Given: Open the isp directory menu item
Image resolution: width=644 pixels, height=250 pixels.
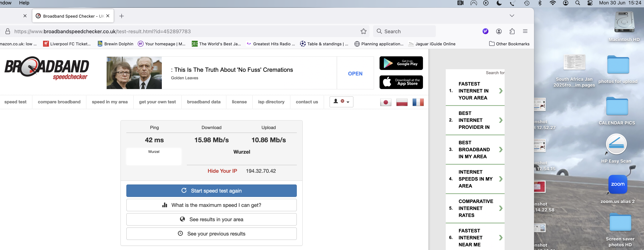Looking at the screenshot, I should [x=271, y=102].
